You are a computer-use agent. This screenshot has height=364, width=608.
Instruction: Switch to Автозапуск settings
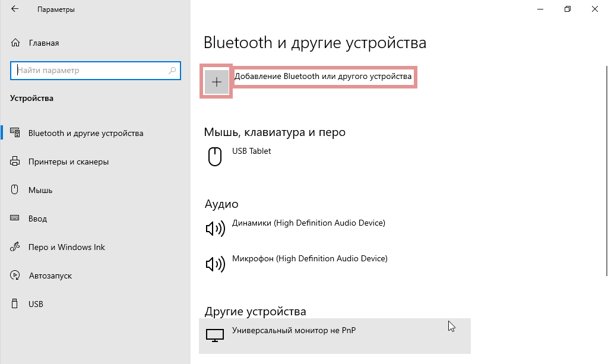(50, 276)
